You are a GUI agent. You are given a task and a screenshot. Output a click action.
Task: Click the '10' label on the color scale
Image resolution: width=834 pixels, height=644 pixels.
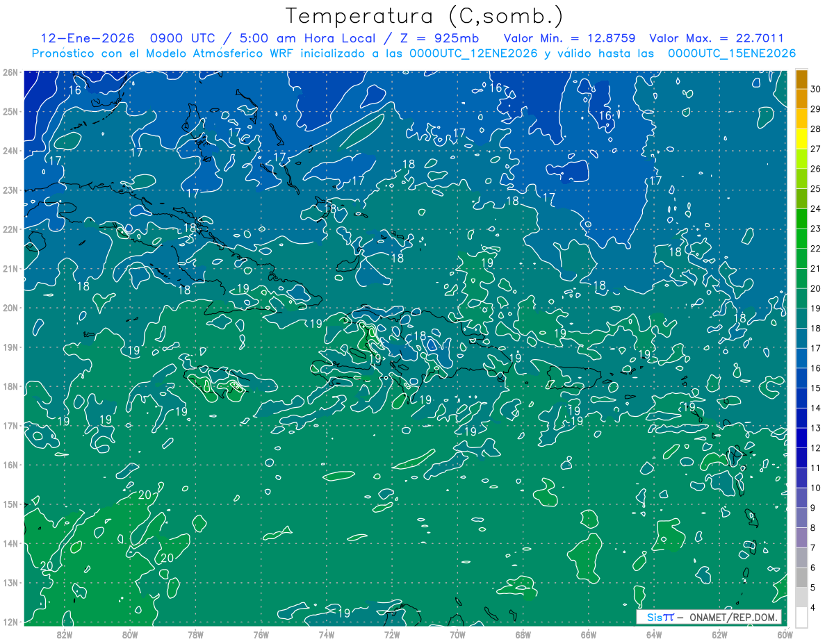(x=816, y=488)
